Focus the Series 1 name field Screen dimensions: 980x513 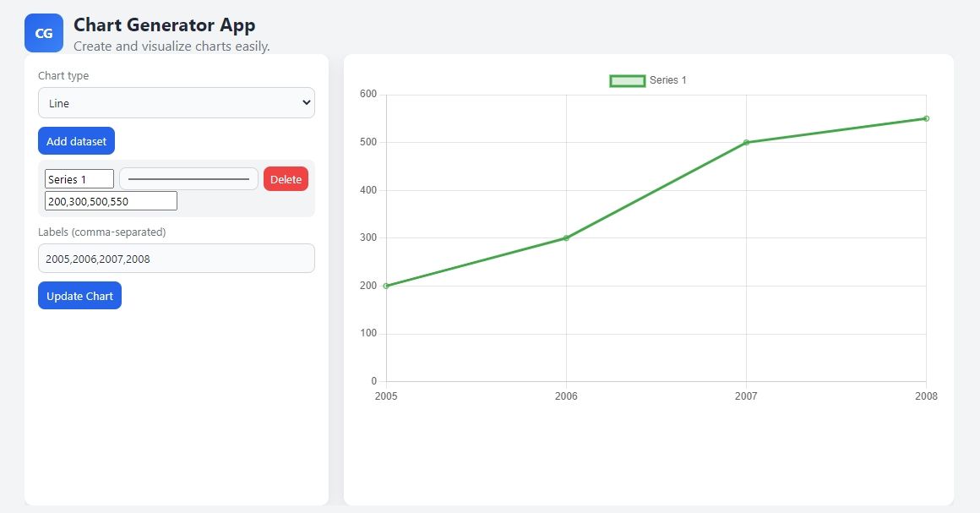coord(79,179)
